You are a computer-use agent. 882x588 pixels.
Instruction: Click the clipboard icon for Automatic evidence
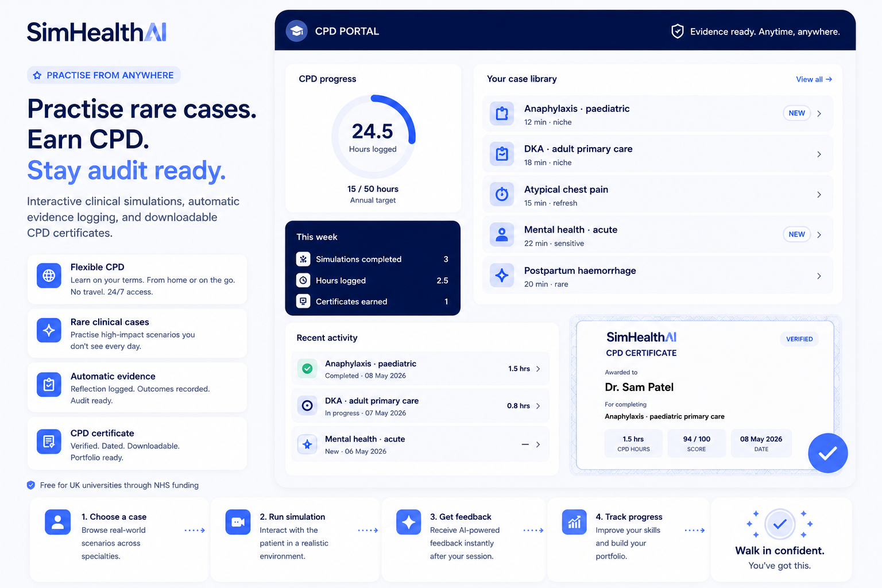(49, 385)
